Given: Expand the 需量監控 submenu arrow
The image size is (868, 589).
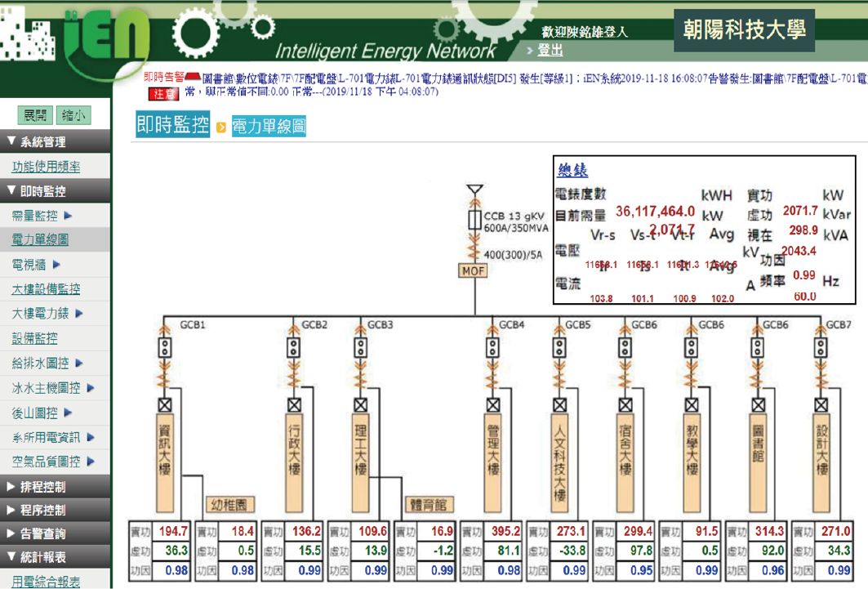Looking at the screenshot, I should 68,216.
